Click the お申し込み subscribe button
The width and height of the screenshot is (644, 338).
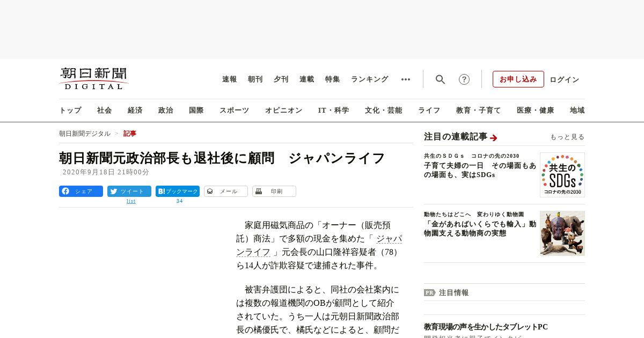click(x=518, y=79)
